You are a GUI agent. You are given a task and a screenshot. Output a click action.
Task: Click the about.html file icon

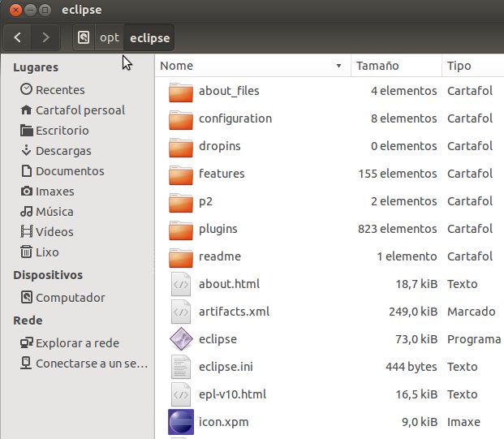181,284
